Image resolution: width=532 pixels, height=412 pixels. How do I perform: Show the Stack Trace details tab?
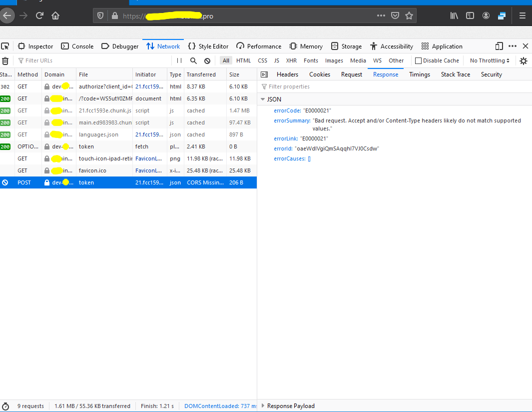[x=455, y=74]
